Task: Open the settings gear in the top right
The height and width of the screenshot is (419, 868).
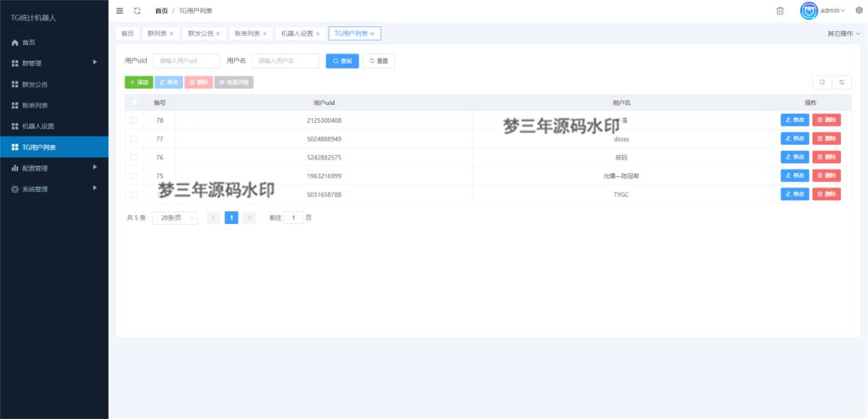Action: tap(858, 10)
